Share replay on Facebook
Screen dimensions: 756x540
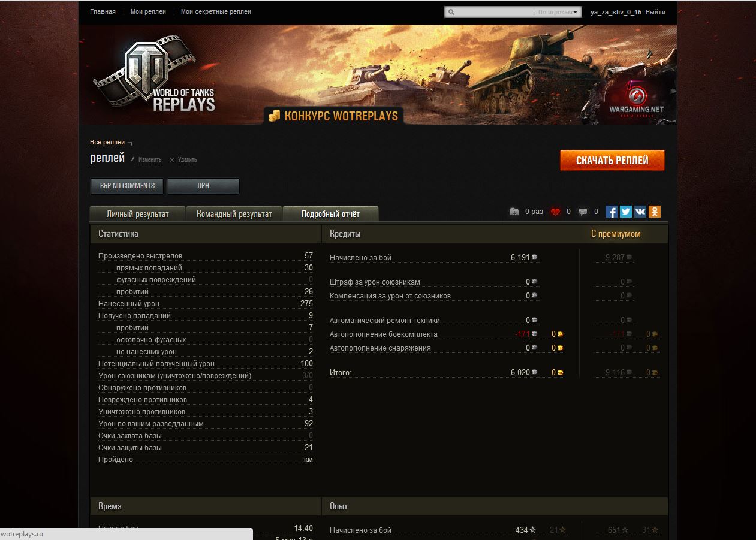[612, 212]
